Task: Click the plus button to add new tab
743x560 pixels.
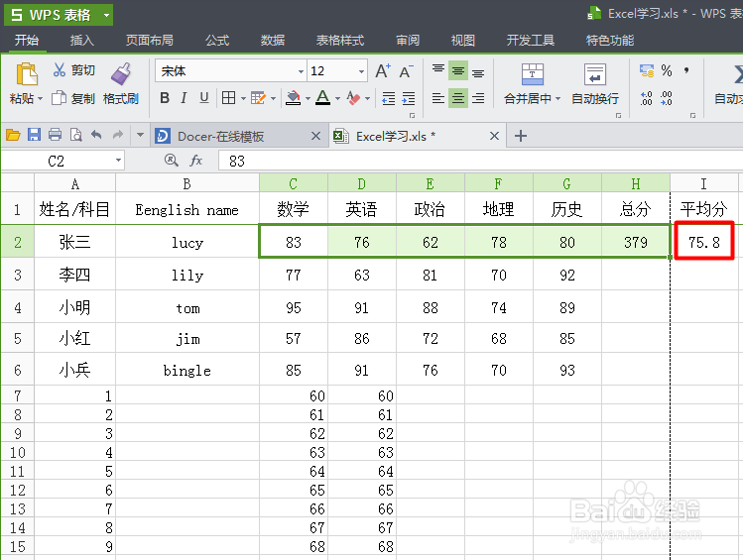Action: coord(521,137)
